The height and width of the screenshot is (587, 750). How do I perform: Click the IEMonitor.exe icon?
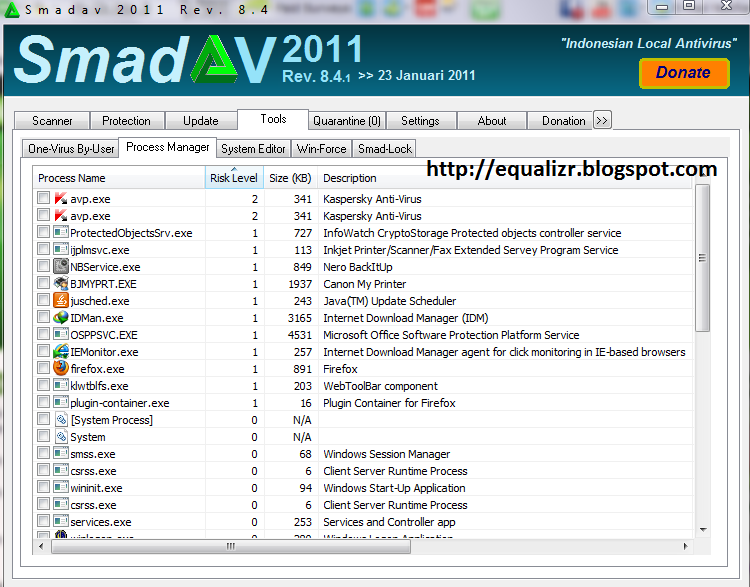coord(61,351)
